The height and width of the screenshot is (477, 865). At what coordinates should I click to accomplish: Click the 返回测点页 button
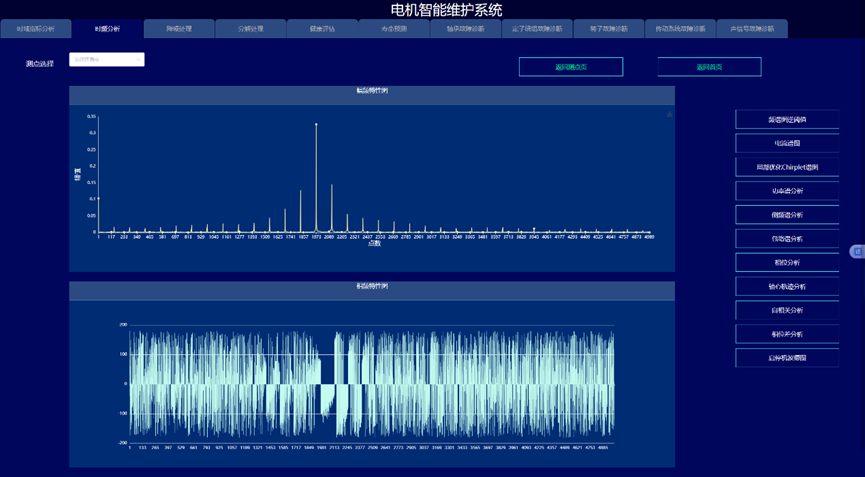pyautogui.click(x=570, y=67)
